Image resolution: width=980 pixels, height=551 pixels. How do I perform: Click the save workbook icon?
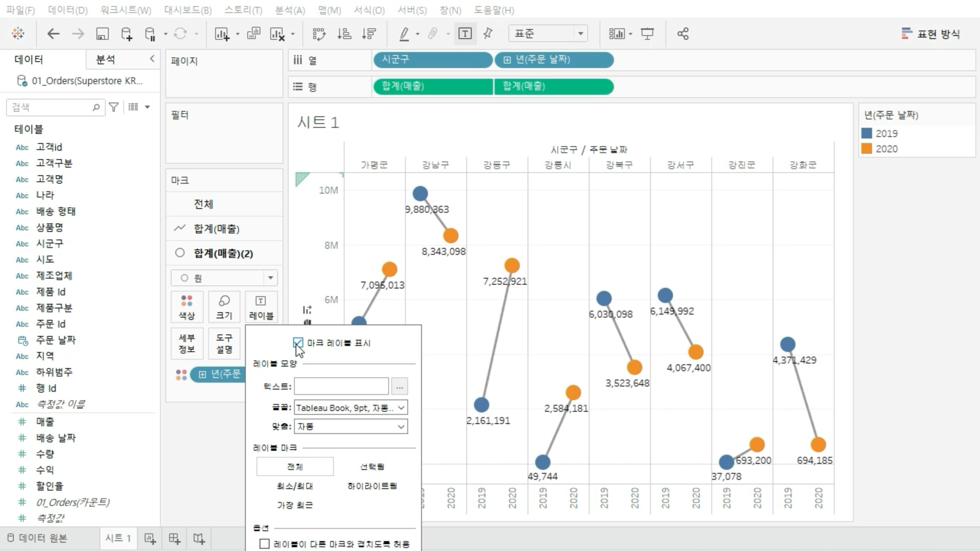tap(102, 34)
